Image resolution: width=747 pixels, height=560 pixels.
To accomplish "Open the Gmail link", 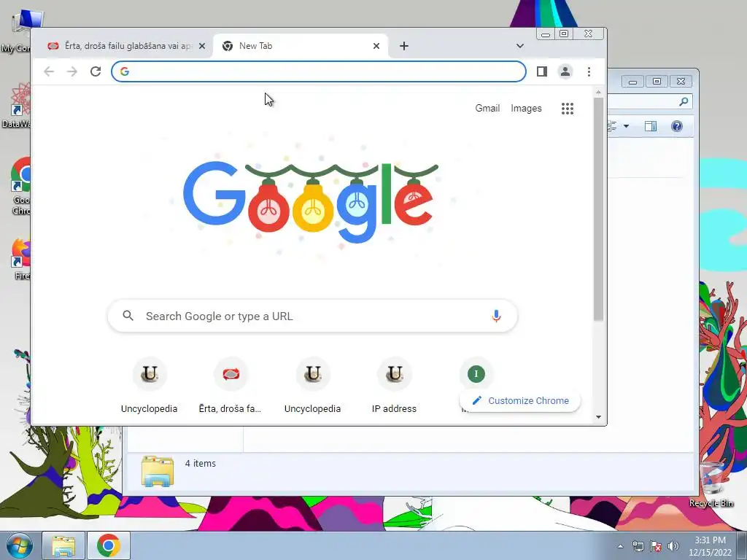I will 487,109.
